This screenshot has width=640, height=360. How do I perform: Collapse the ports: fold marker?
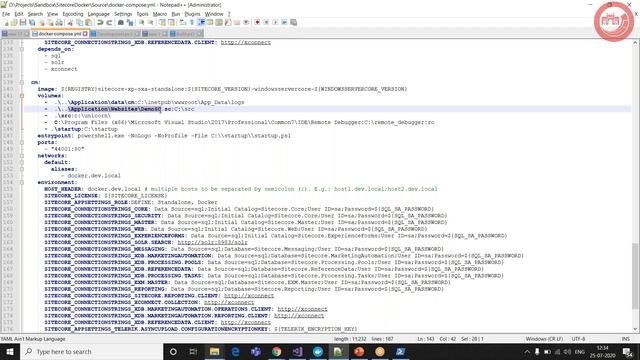[x=22, y=142]
